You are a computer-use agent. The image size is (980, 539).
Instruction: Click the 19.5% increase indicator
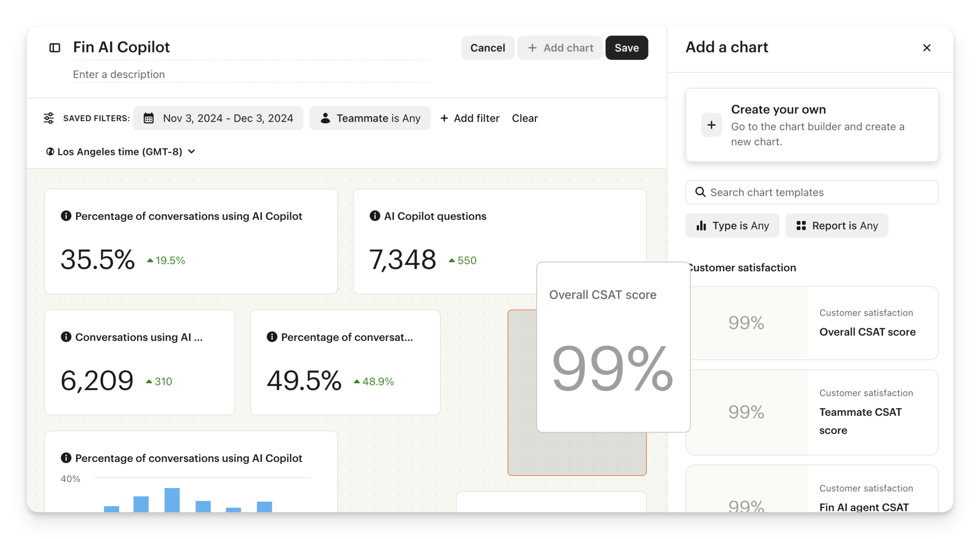166,260
